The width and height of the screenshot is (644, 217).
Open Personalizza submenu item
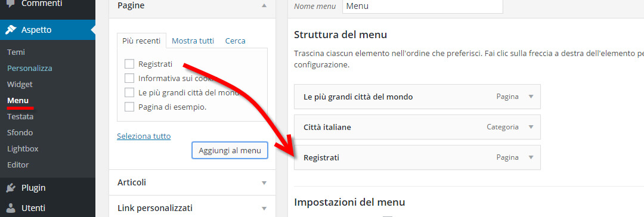coord(30,68)
